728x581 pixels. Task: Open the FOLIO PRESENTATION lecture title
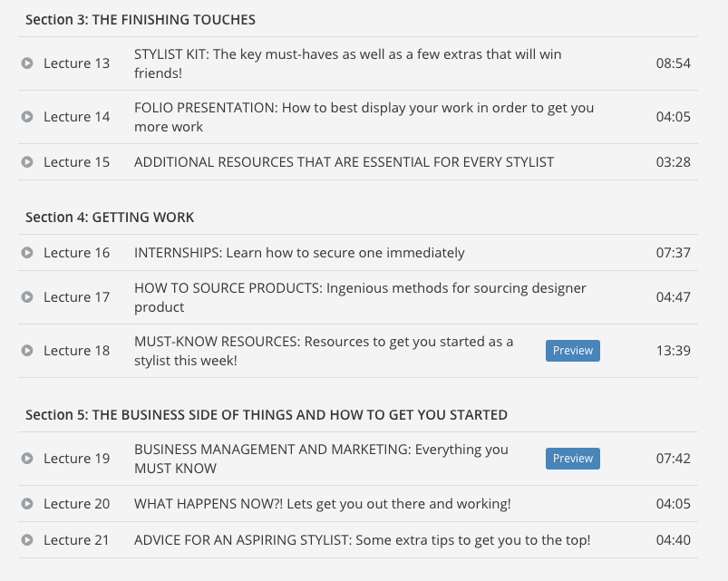click(364, 117)
